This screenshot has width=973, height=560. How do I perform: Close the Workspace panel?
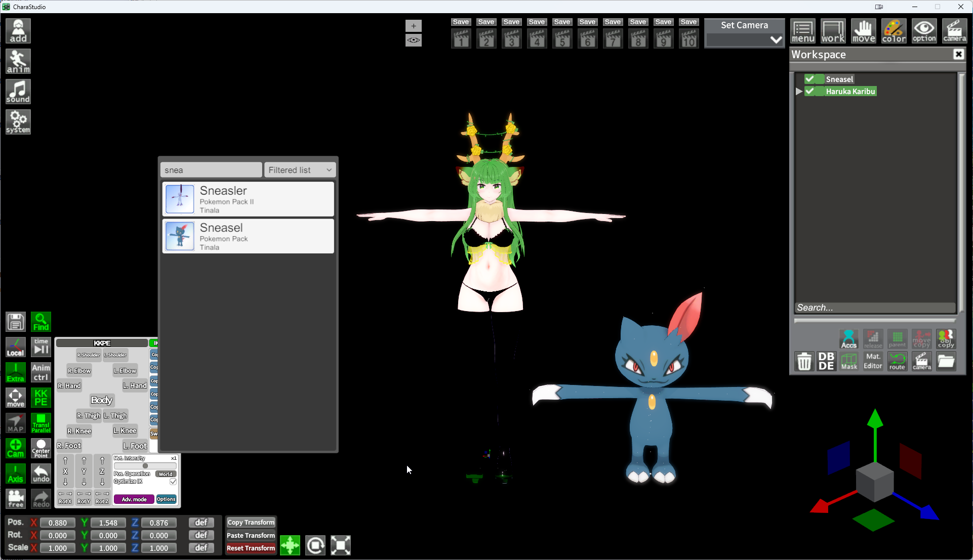click(x=958, y=54)
